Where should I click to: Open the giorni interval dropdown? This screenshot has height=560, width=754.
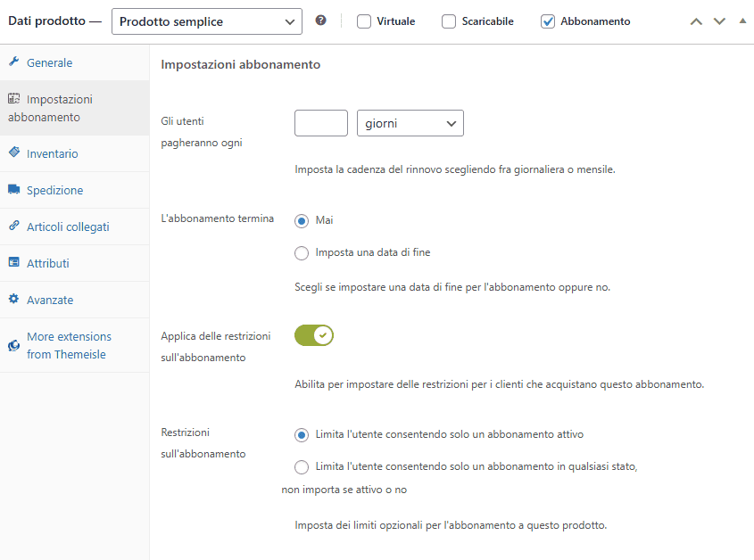tap(410, 123)
